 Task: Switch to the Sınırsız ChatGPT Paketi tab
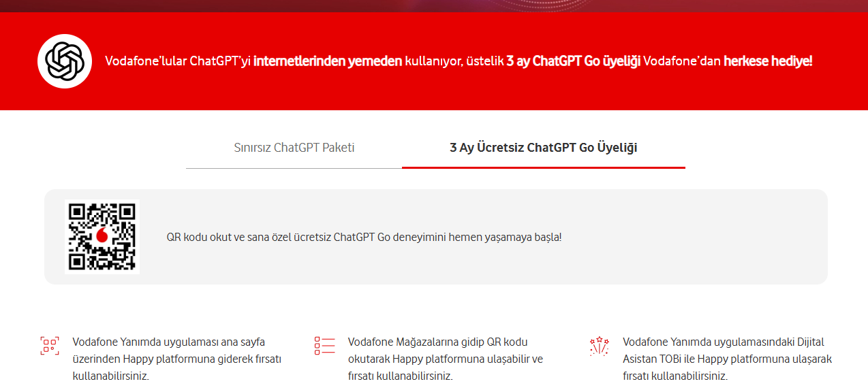(x=294, y=148)
